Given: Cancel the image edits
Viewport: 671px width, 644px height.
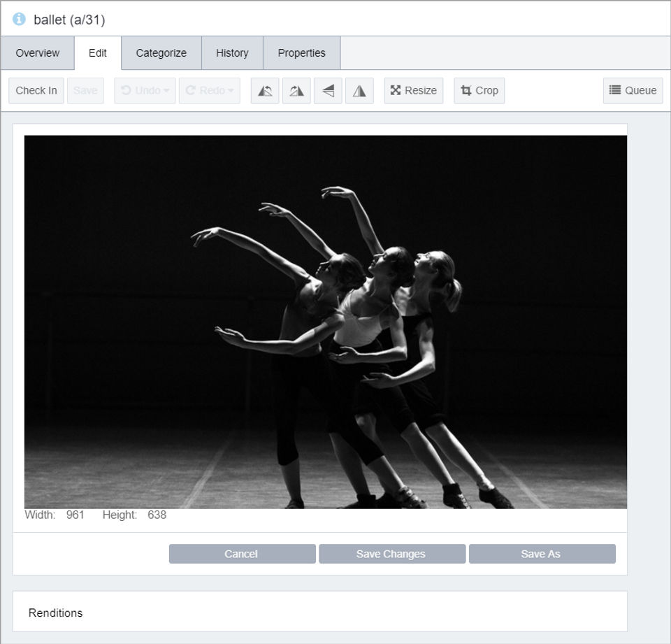Looking at the screenshot, I should pos(243,554).
